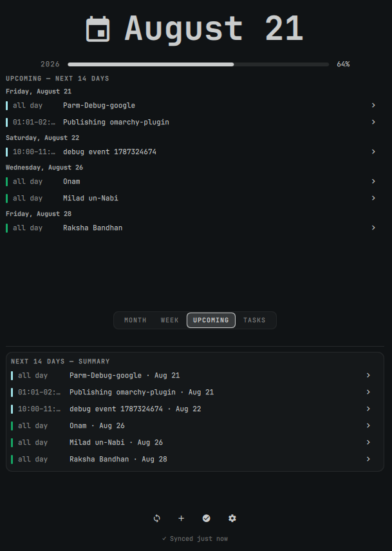Image resolution: width=392 pixels, height=551 pixels.
Task: Click the August 21 header title
Action: pos(214,29)
